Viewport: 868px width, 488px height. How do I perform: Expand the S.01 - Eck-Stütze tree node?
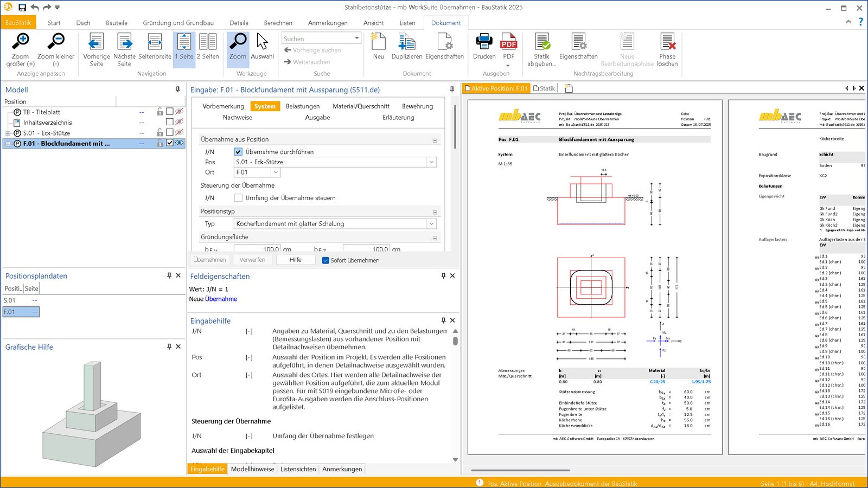[x=8, y=133]
